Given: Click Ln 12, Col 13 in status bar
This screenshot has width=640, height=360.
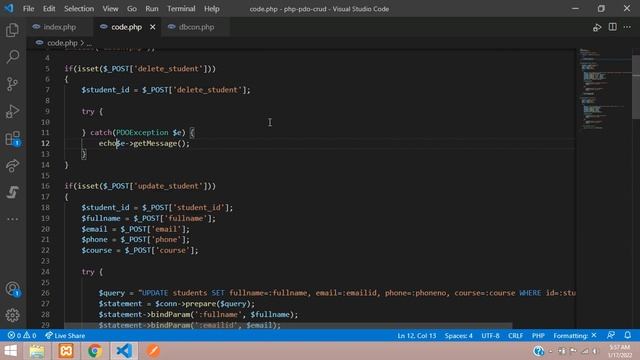Looking at the screenshot, I should click(x=417, y=336).
